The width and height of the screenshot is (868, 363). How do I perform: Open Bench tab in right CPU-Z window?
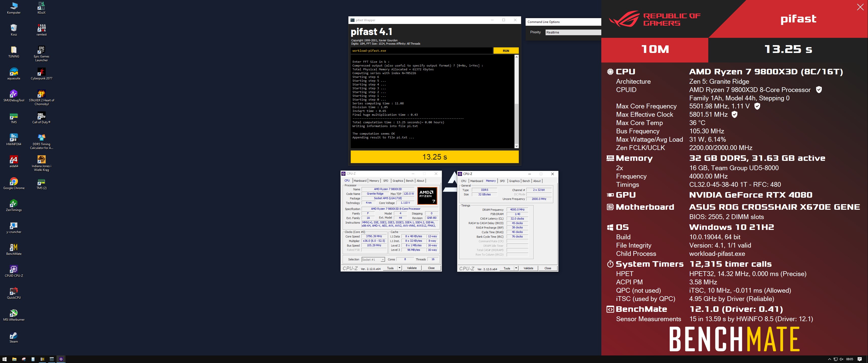526,181
